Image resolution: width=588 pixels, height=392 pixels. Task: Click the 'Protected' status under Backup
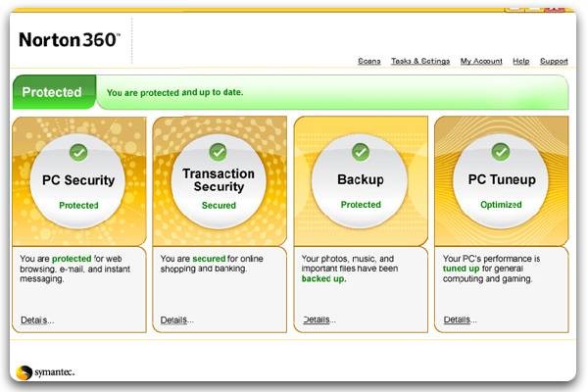(361, 205)
